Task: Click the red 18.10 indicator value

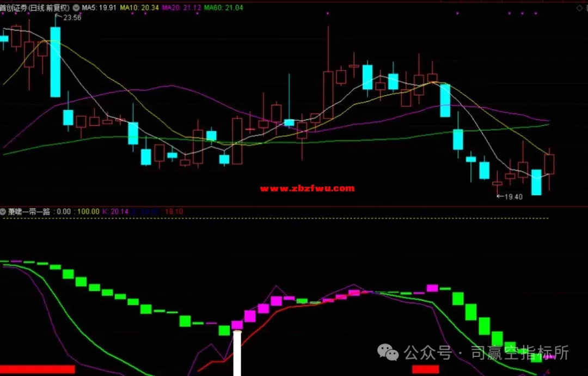Action: pos(174,211)
